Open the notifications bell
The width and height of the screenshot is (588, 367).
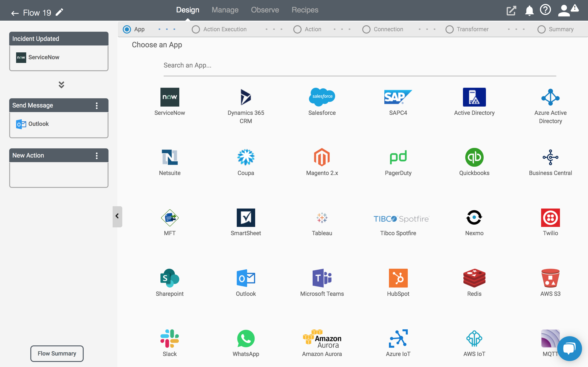point(529,11)
